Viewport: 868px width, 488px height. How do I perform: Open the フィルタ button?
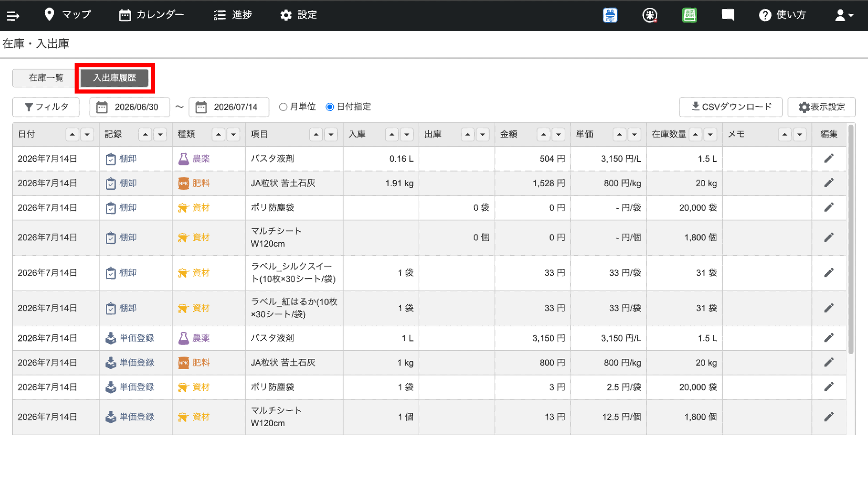coord(46,107)
